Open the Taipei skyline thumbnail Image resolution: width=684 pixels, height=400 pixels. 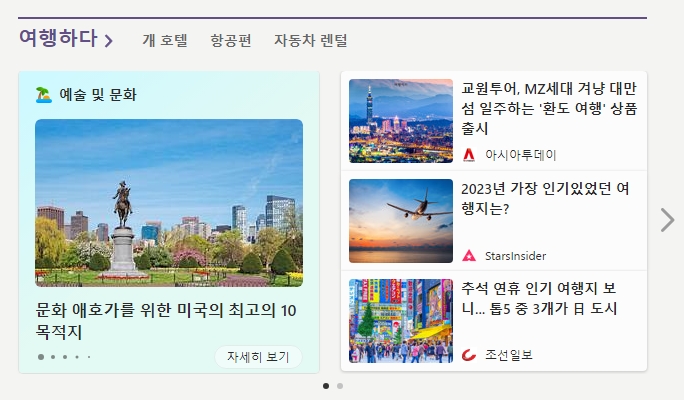401,121
